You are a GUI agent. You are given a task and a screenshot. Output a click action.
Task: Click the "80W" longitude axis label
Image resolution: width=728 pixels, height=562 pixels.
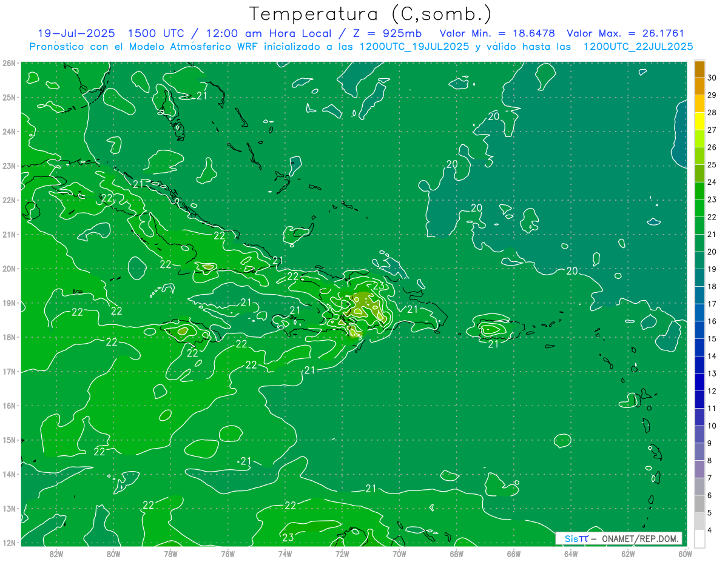[113, 553]
